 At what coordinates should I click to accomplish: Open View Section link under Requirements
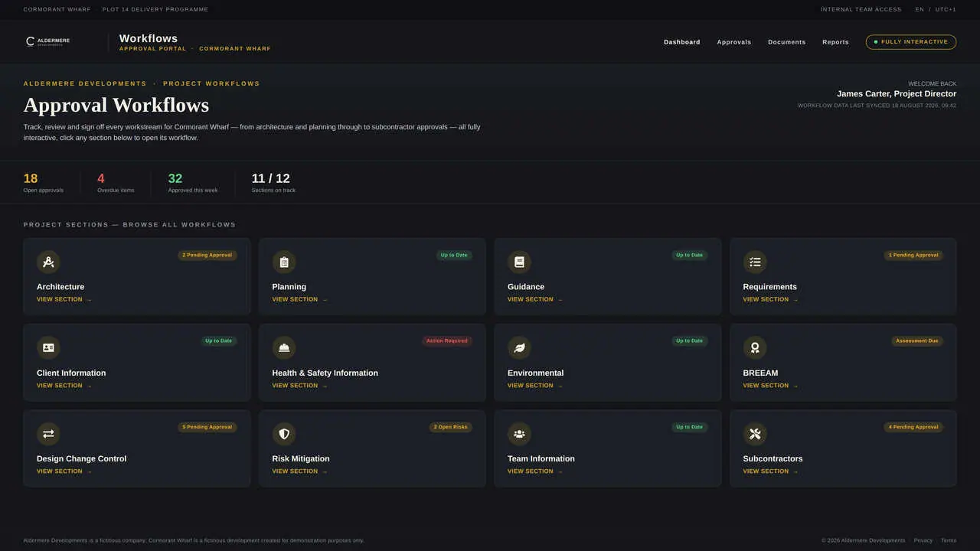pos(770,299)
